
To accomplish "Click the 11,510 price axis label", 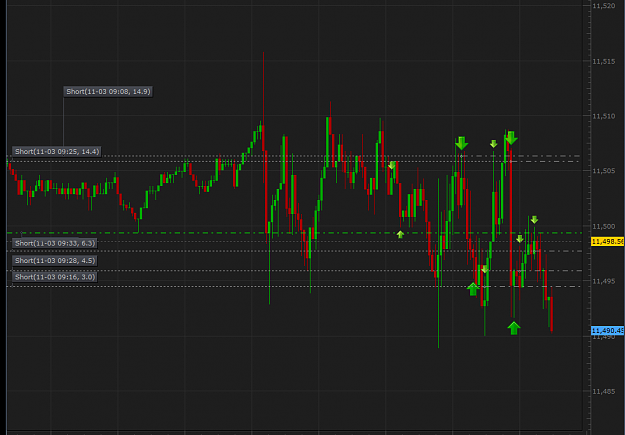I will click(603, 116).
